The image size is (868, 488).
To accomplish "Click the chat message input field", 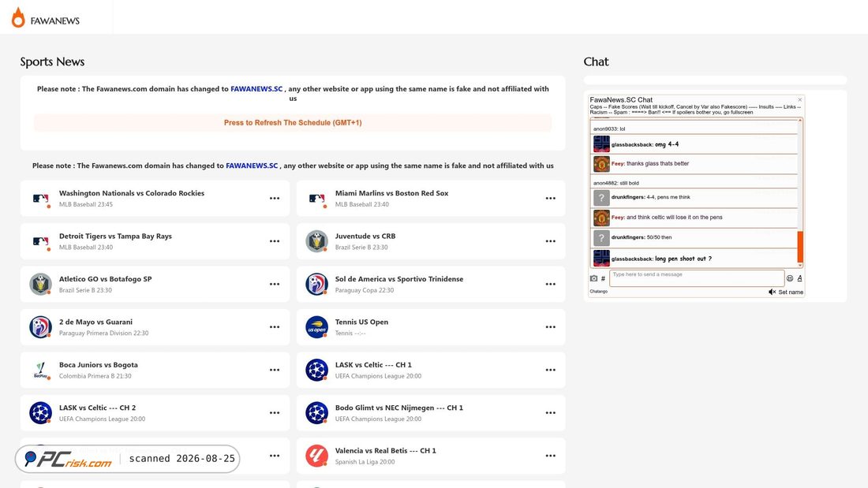I will 697,278.
